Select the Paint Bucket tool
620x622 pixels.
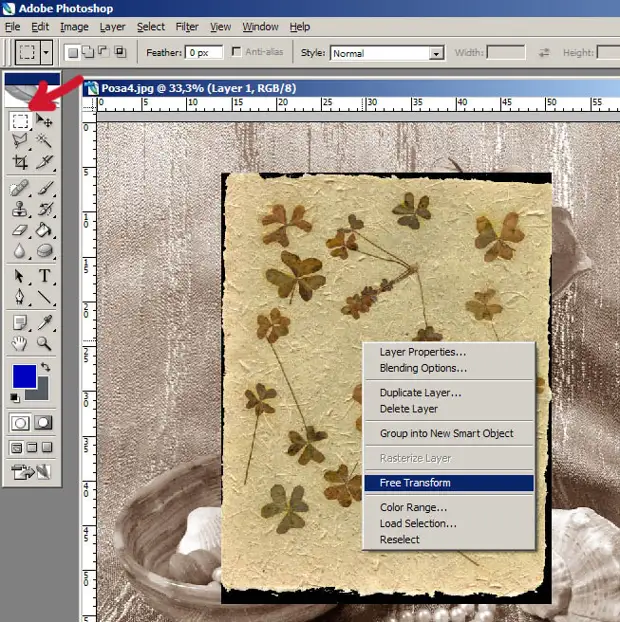(x=45, y=231)
